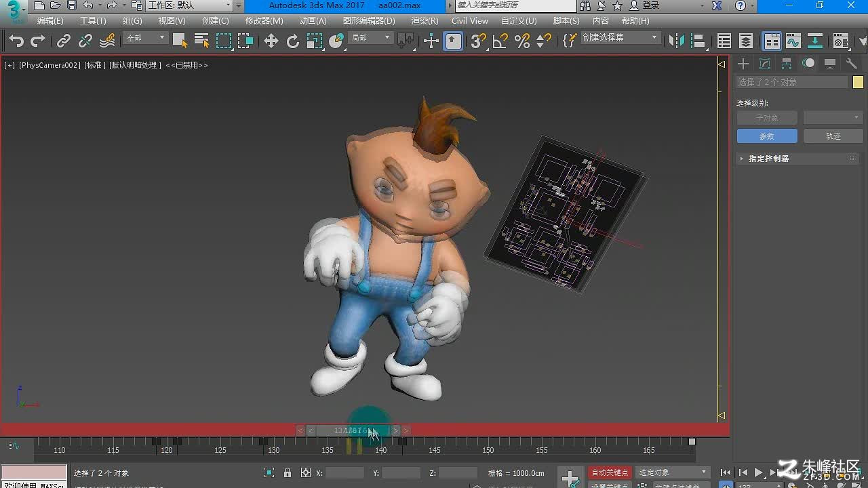Toggle the Spinner Snap button
Viewport: 868px width, 488px height.
coord(544,41)
